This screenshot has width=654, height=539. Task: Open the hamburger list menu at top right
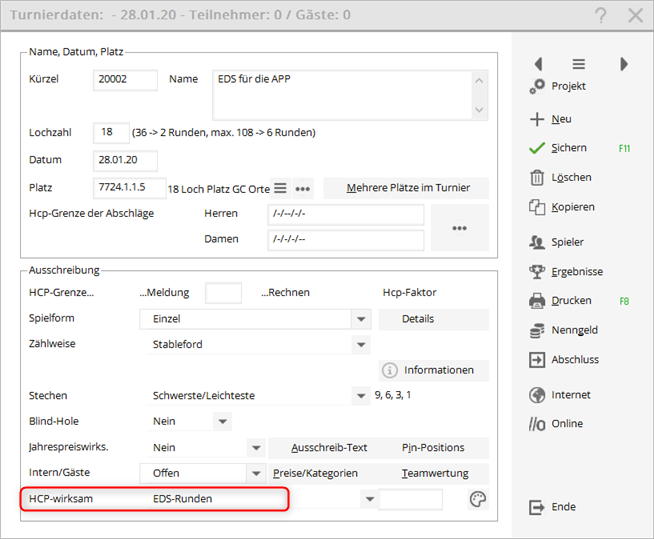[578, 64]
